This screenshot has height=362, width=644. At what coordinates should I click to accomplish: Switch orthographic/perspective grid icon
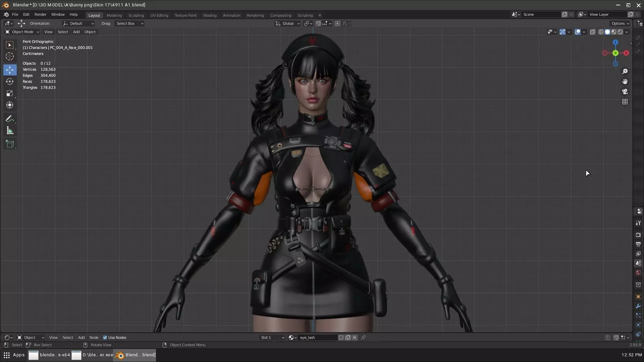pyautogui.click(x=625, y=102)
